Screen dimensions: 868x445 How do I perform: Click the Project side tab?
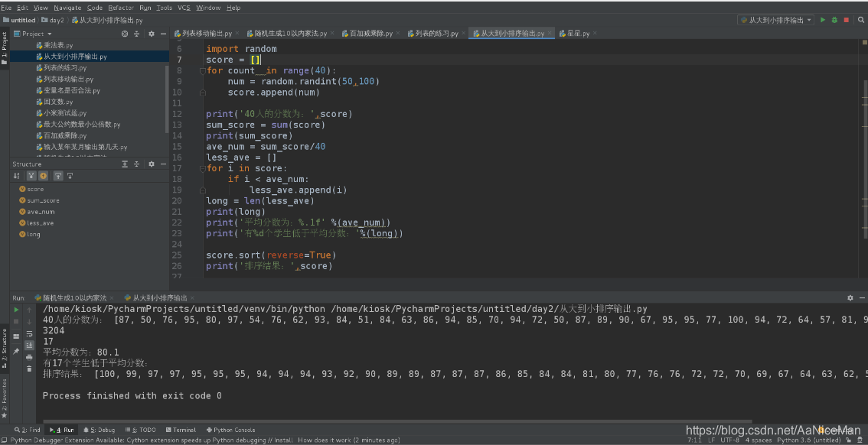tap(5, 48)
